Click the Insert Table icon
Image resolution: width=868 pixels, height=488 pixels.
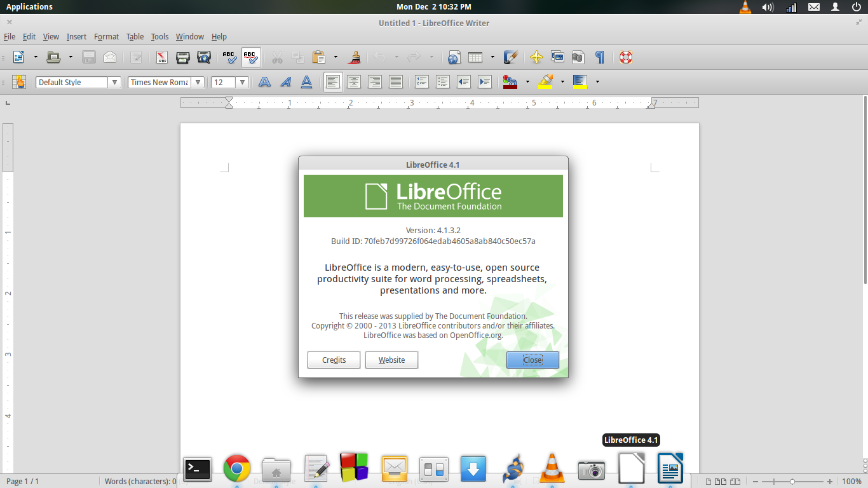[x=475, y=57]
